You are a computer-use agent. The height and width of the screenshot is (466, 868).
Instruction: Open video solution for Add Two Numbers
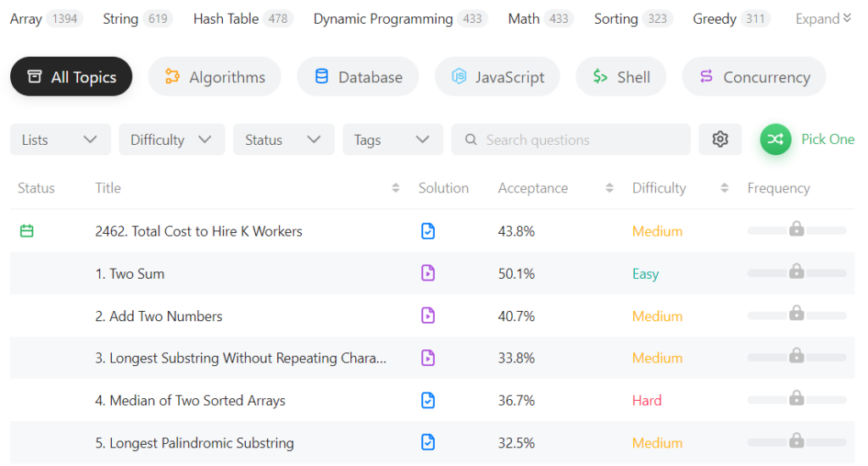click(428, 315)
